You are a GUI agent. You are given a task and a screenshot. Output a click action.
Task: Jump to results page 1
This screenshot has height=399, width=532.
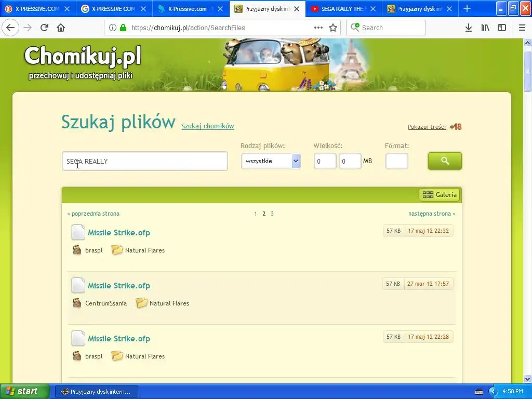pos(256,214)
